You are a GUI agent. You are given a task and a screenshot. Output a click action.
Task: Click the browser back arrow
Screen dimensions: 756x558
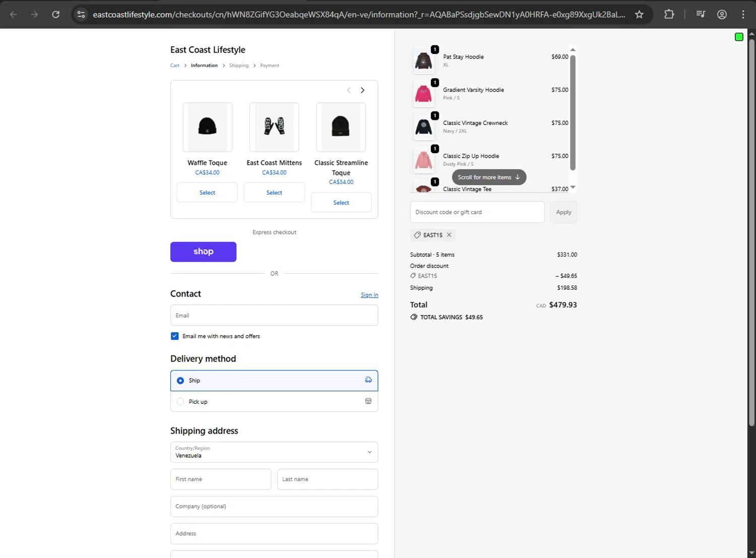point(14,14)
